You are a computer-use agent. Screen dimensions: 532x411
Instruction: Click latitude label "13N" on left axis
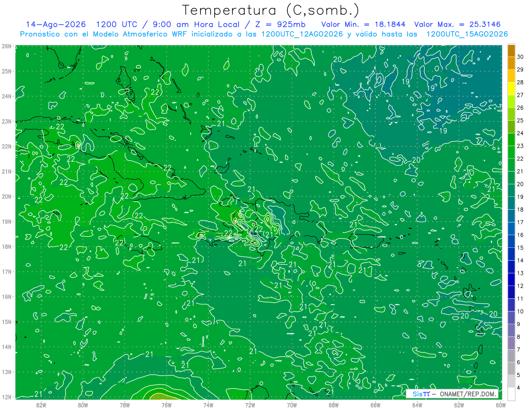[7, 372]
